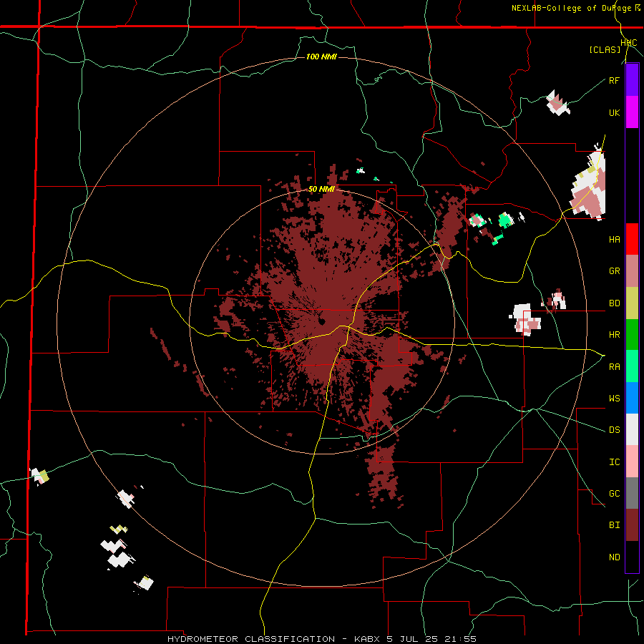Select the GR pink-brown legend swatch
This screenshot has width=644, height=644.
click(x=632, y=270)
